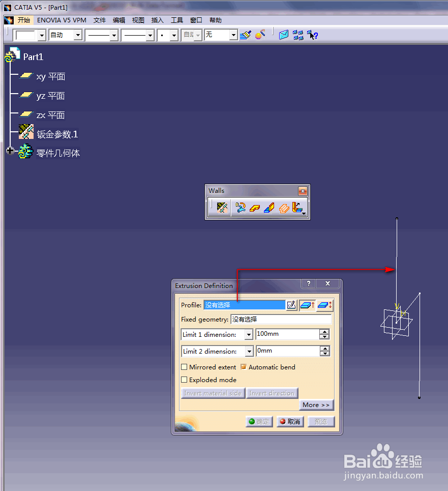Click the 0mm Limit 2 value field
Screen dimensions: 448x491
click(x=287, y=351)
